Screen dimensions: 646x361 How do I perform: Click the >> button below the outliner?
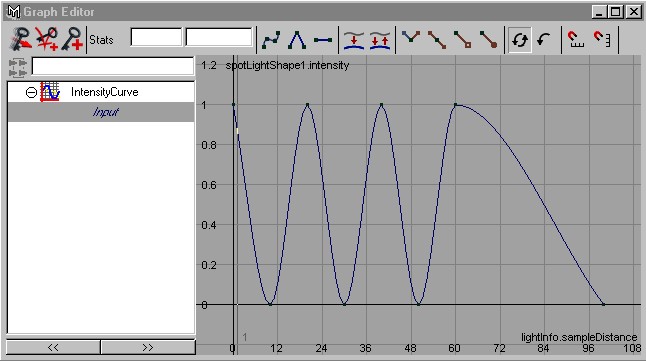pos(148,347)
